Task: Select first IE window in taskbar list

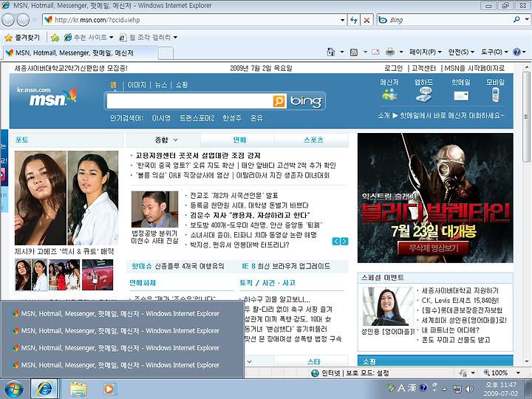Action: pos(122,314)
